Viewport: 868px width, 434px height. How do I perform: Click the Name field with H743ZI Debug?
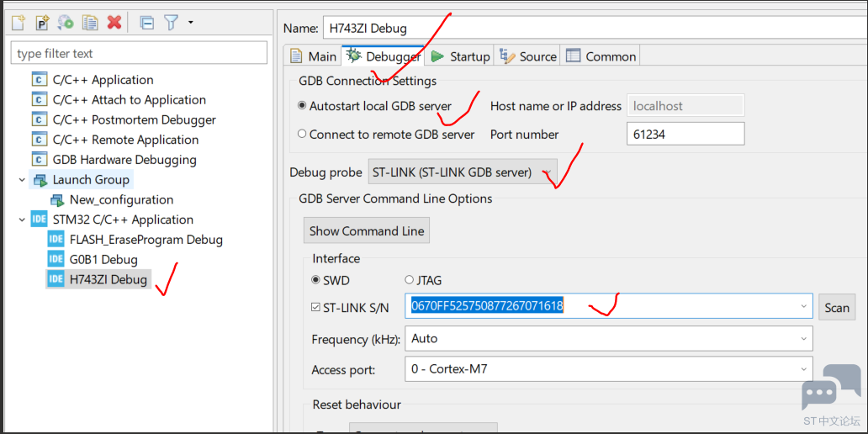[595, 29]
